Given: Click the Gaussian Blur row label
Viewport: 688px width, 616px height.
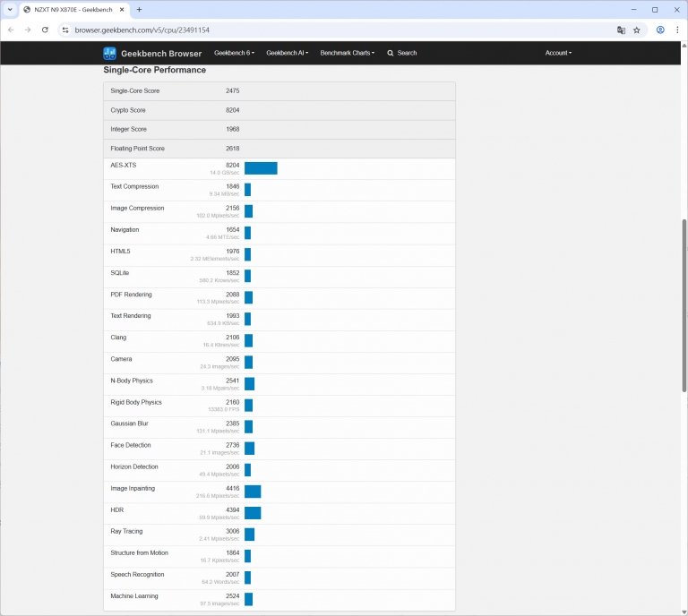Looking at the screenshot, I should [x=129, y=423].
